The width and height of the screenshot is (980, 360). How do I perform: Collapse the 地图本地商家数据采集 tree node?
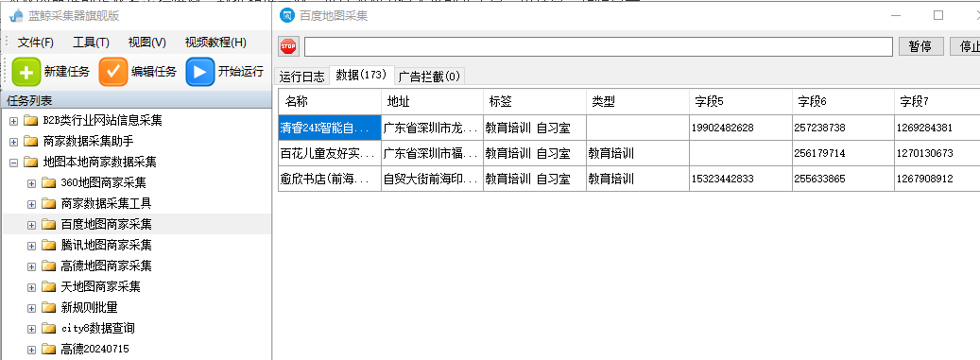(14, 162)
